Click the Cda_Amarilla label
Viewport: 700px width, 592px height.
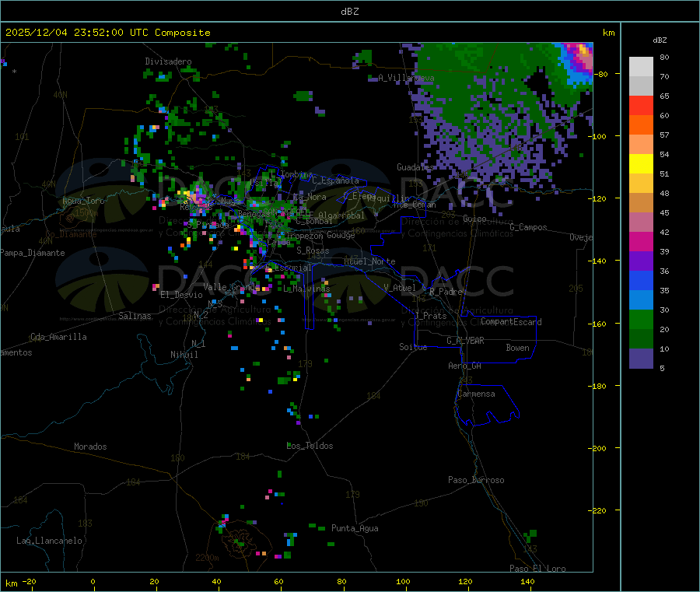coord(58,337)
